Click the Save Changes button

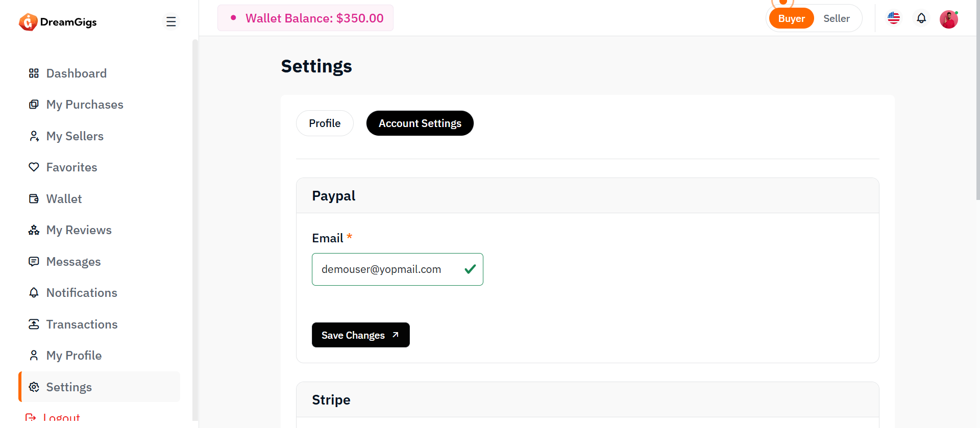(360, 335)
